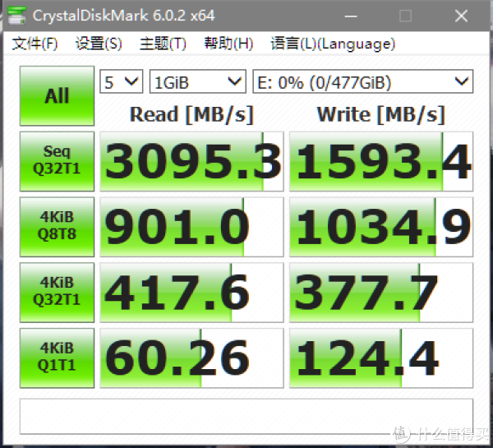
Task: Open the 设置(S) menu
Action: (99, 44)
